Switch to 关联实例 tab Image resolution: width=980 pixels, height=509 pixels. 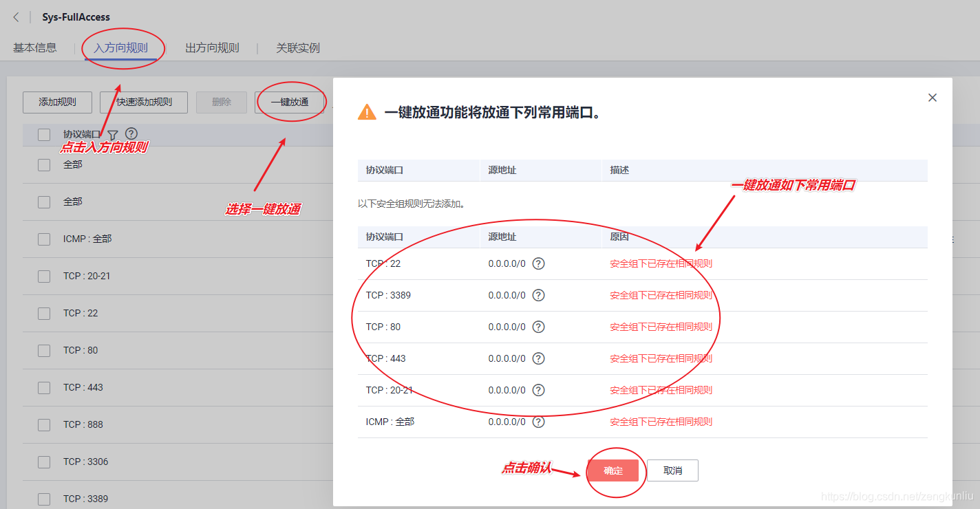[x=298, y=48]
